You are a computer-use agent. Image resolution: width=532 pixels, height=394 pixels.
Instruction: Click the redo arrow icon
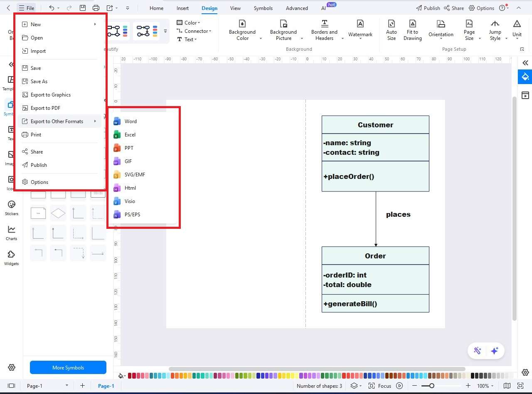click(x=69, y=8)
